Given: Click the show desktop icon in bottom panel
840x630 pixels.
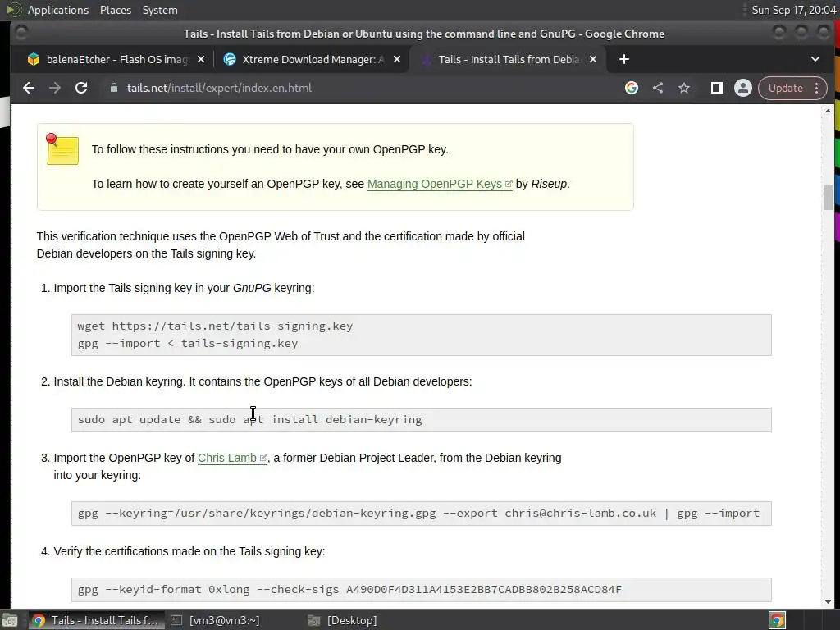Looking at the screenshot, I should pos(11,620).
